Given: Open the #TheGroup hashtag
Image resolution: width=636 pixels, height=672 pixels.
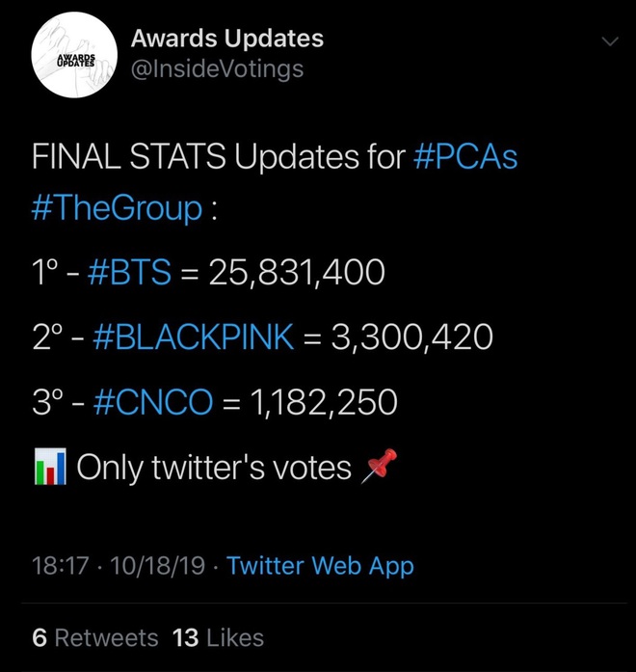Looking at the screenshot, I should [117, 208].
